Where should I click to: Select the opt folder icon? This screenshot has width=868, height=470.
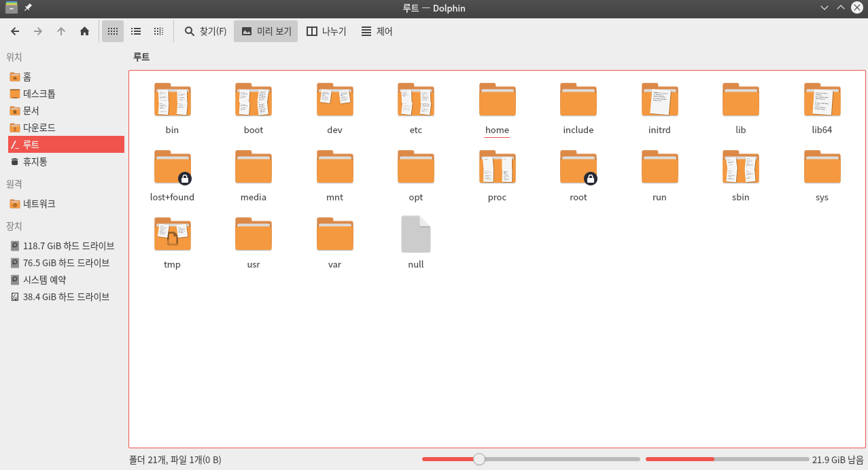tap(416, 167)
